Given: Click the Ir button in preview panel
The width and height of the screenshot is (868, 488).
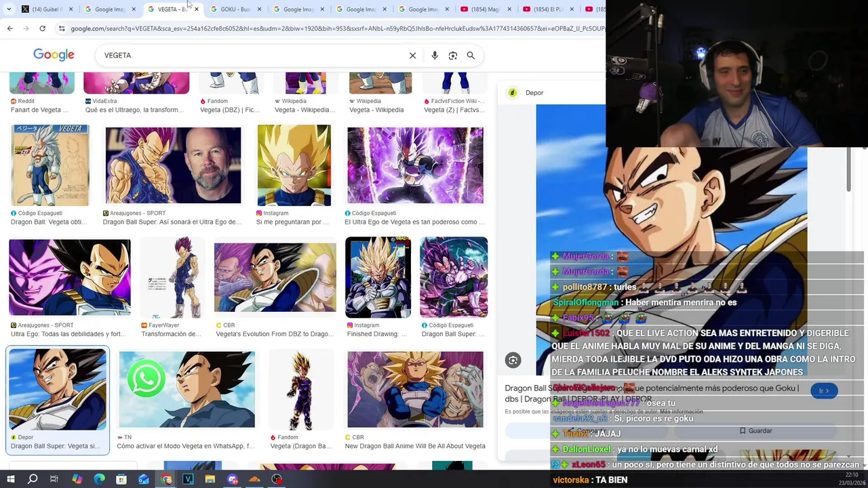Looking at the screenshot, I should [824, 391].
